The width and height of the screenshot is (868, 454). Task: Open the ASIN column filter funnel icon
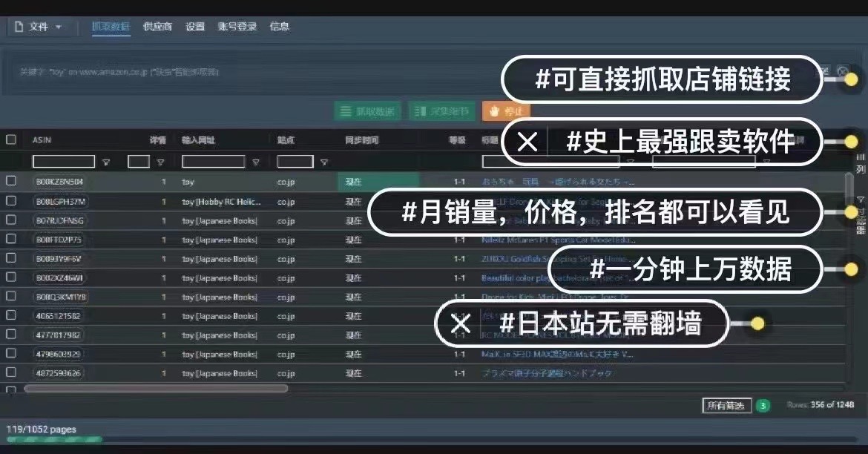coord(105,162)
